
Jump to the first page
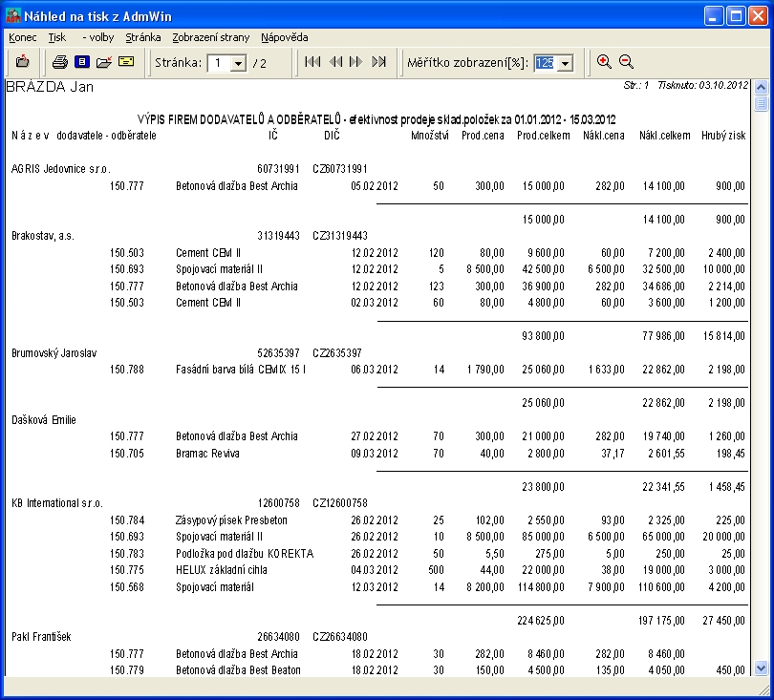click(313, 62)
